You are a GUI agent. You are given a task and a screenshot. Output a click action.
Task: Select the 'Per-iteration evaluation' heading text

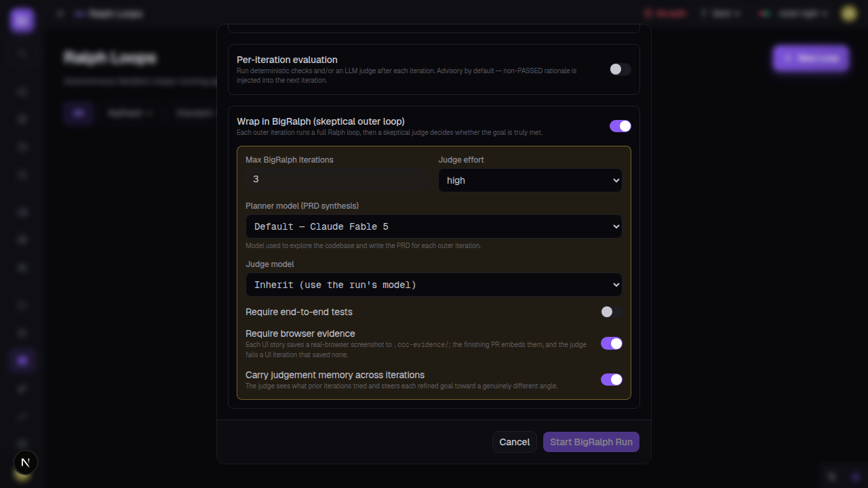click(287, 60)
